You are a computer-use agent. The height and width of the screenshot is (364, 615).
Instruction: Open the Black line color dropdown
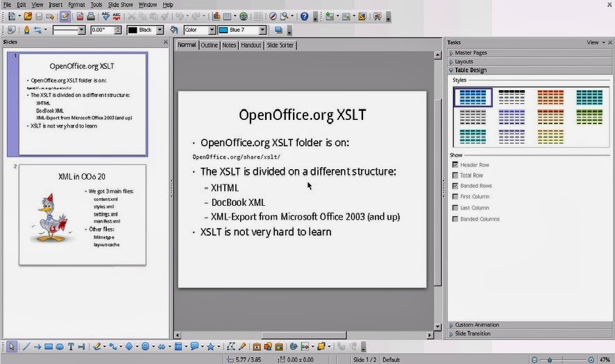point(160,30)
